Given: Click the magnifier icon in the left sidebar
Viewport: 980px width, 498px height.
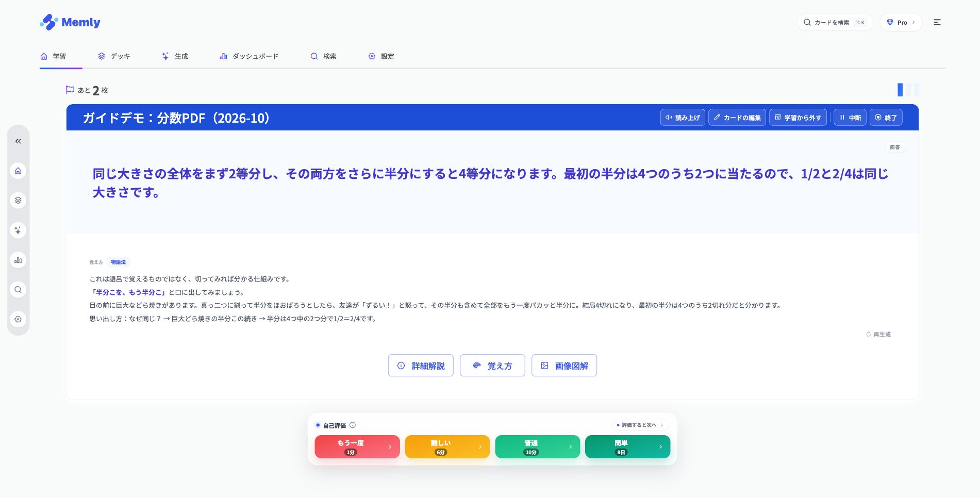Looking at the screenshot, I should 18,290.
